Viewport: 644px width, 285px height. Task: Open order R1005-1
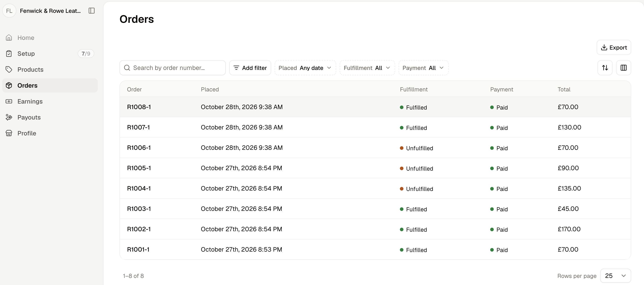pyautogui.click(x=375, y=168)
